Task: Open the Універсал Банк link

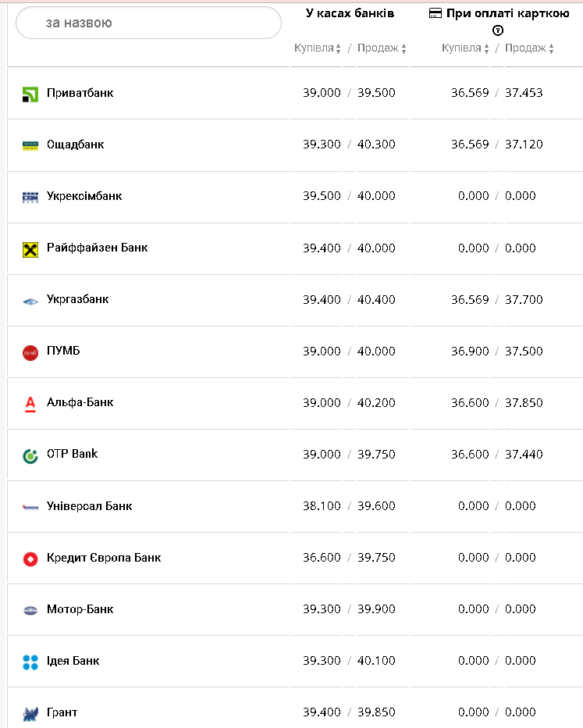Action: (89, 506)
